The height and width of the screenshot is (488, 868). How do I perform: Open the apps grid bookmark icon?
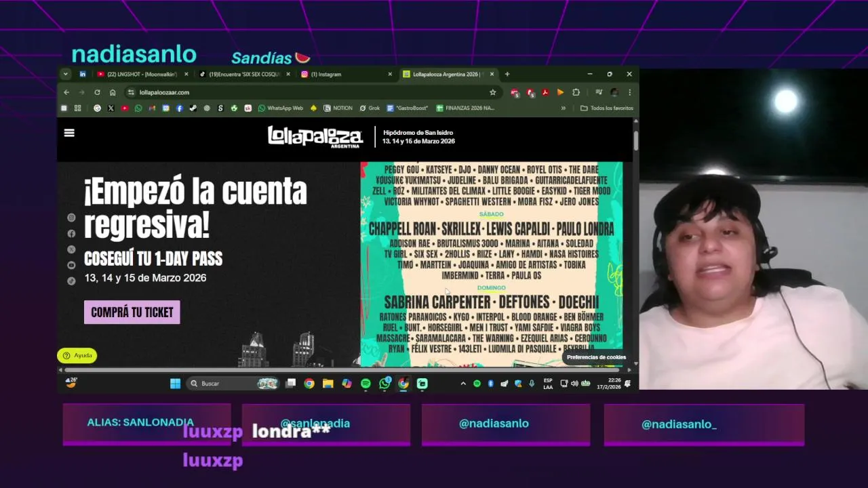click(x=77, y=108)
